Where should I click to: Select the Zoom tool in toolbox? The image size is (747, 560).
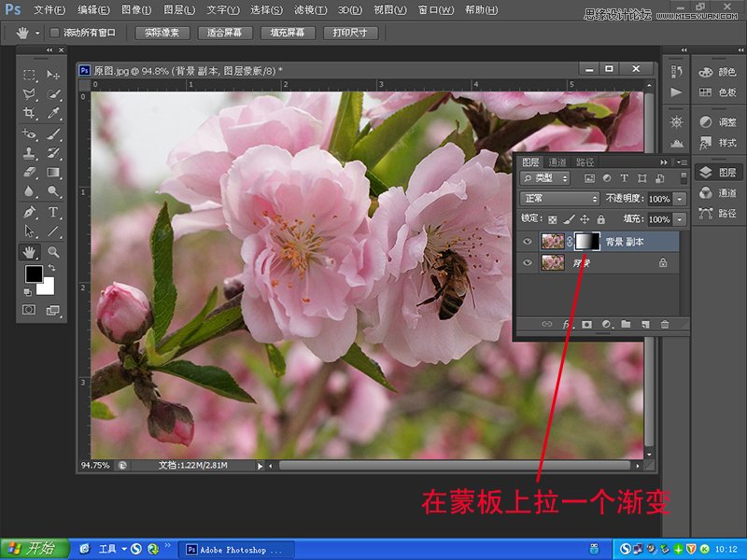tap(53, 252)
